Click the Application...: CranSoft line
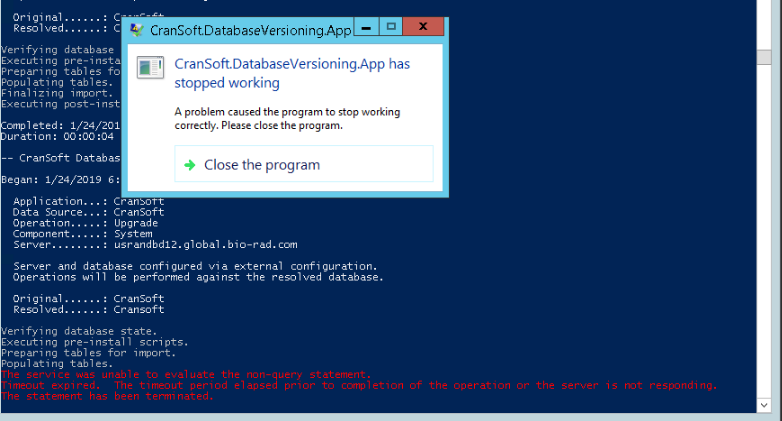This screenshot has height=421, width=782. [88, 202]
